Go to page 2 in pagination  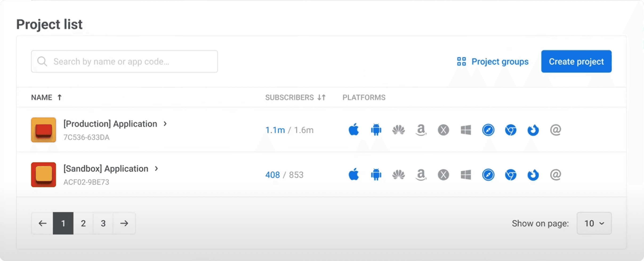[83, 223]
